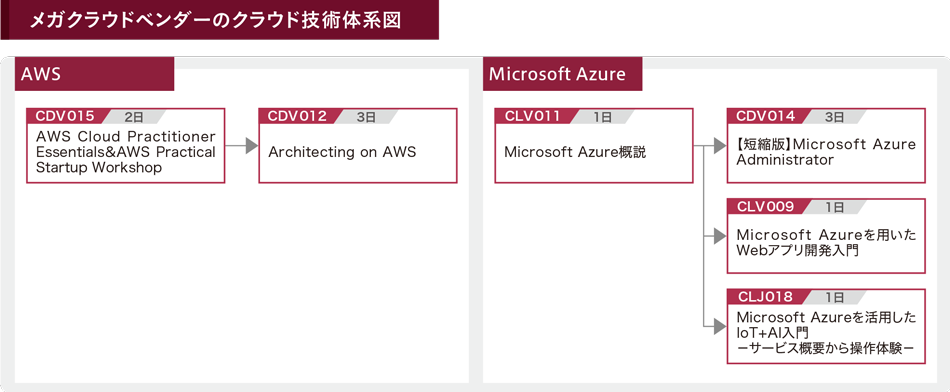The width and height of the screenshot is (950, 392).
Task: Open Microsoft Azureを活用したIoT+AI入門 course
Action: (826, 327)
